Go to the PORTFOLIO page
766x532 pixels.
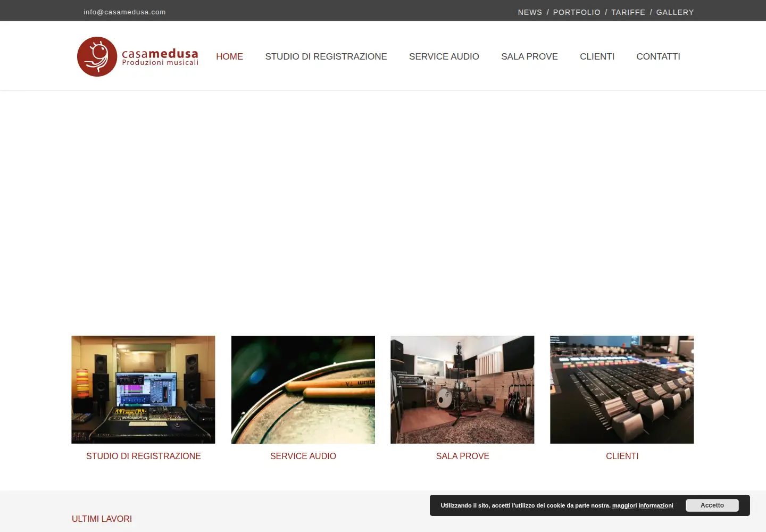[577, 12]
